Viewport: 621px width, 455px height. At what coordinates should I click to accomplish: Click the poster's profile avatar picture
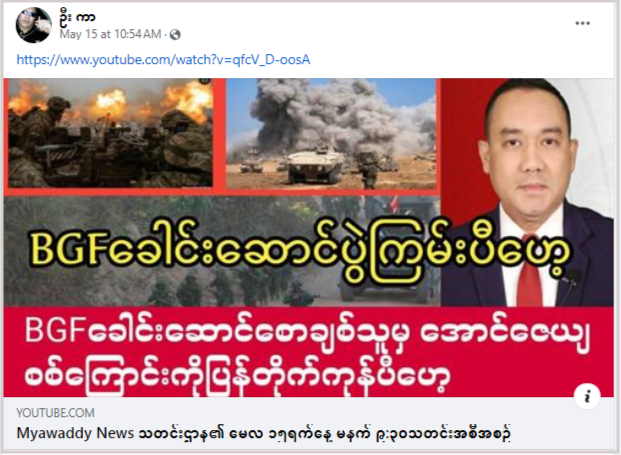(x=33, y=25)
